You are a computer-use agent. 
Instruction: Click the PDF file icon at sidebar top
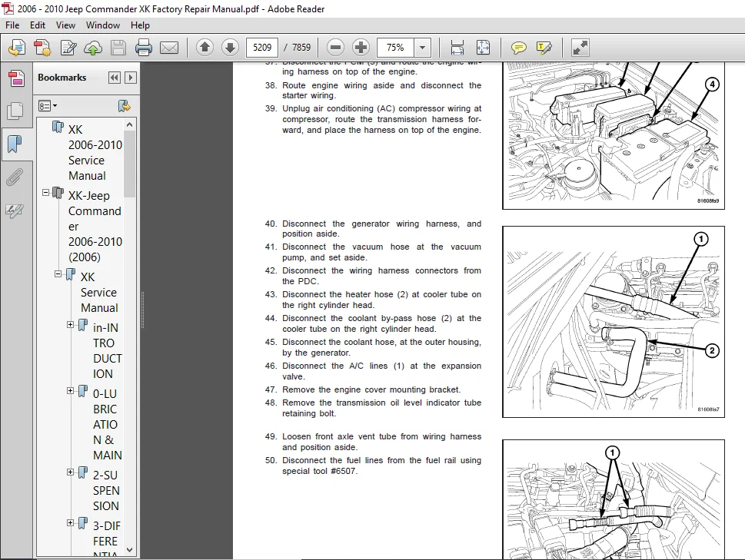(x=15, y=79)
